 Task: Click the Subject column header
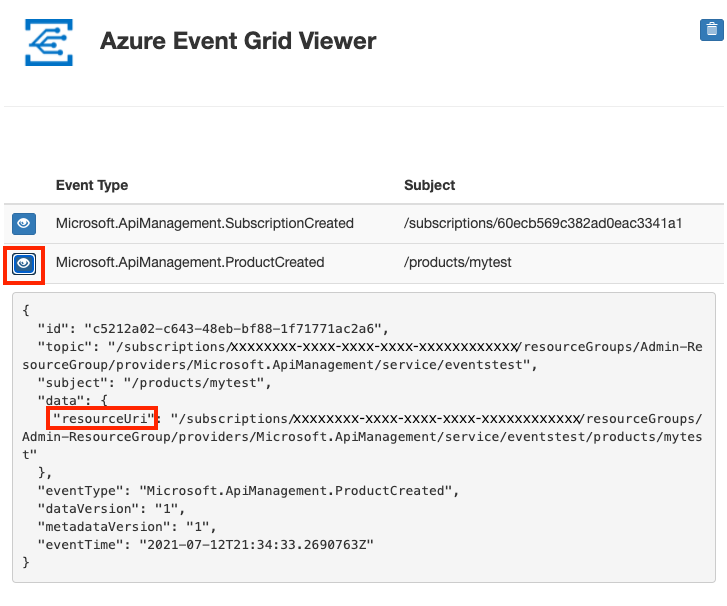[x=429, y=185]
